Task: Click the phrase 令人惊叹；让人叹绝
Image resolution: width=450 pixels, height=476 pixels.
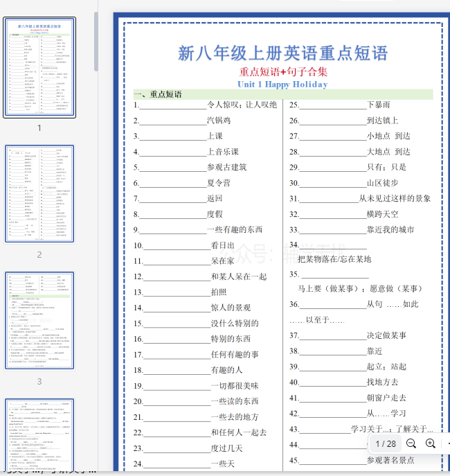Action: pyautogui.click(x=242, y=105)
